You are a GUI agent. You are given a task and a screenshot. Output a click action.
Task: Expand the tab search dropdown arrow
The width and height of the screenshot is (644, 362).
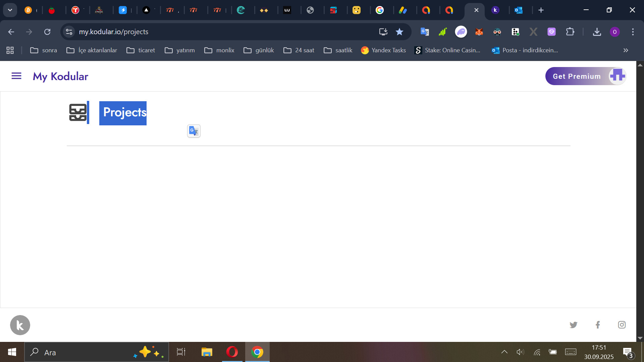[x=10, y=10]
